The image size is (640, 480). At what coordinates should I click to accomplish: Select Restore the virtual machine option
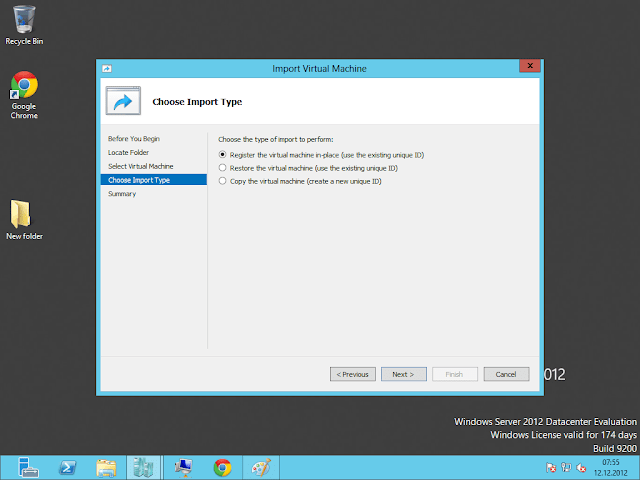[223, 168]
